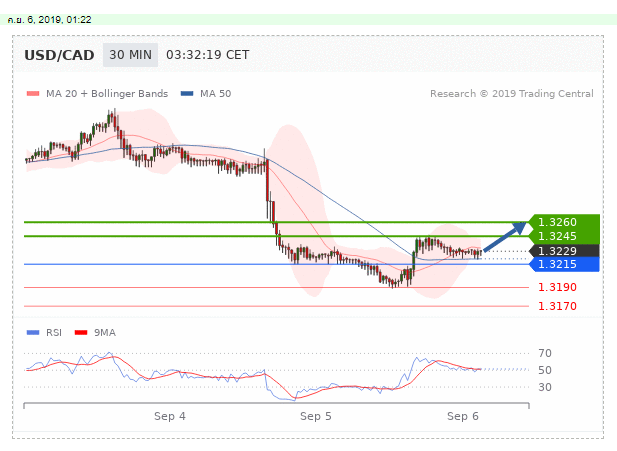Click the red 9MA legend swatch

[81, 333]
